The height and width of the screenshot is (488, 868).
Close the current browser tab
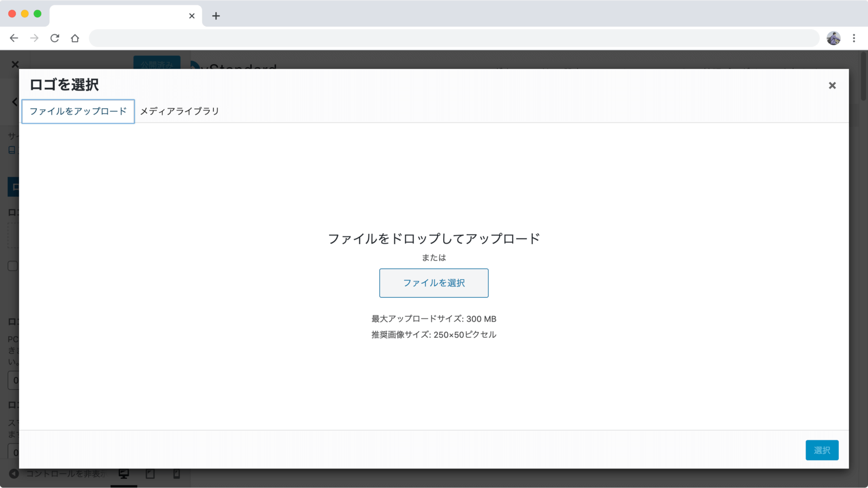point(192,16)
